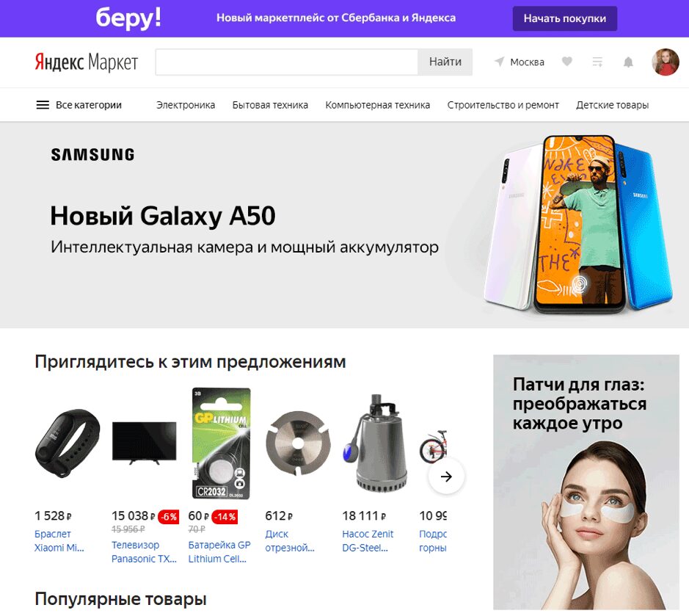Screen dimensions: 689x616
Task: Open the Компьютерная техника category
Action: [377, 105]
